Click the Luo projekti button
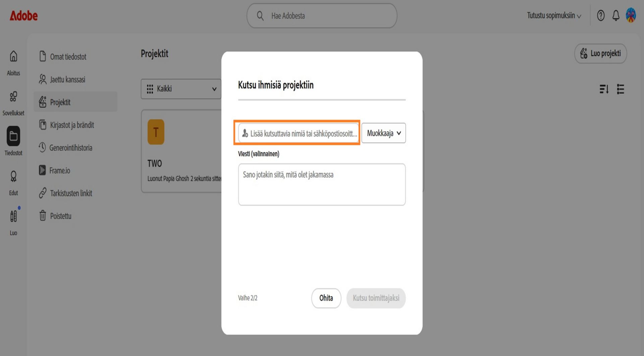Viewport: 644px width, 356px height. (600, 53)
